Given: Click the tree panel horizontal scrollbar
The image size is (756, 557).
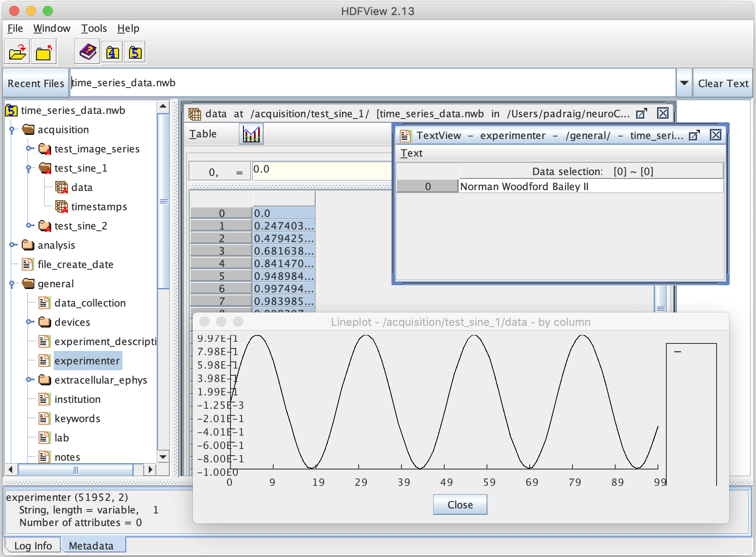Looking at the screenshot, I should [x=75, y=470].
